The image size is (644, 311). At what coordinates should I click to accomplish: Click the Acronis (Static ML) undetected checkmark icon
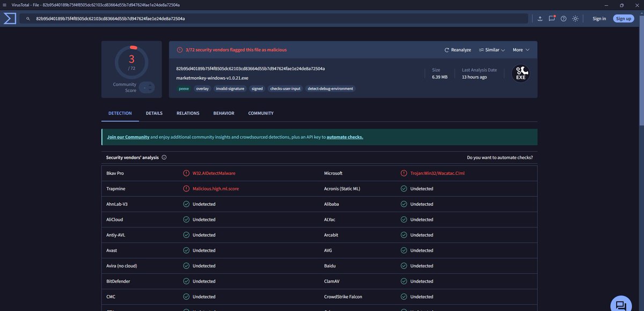[404, 189]
